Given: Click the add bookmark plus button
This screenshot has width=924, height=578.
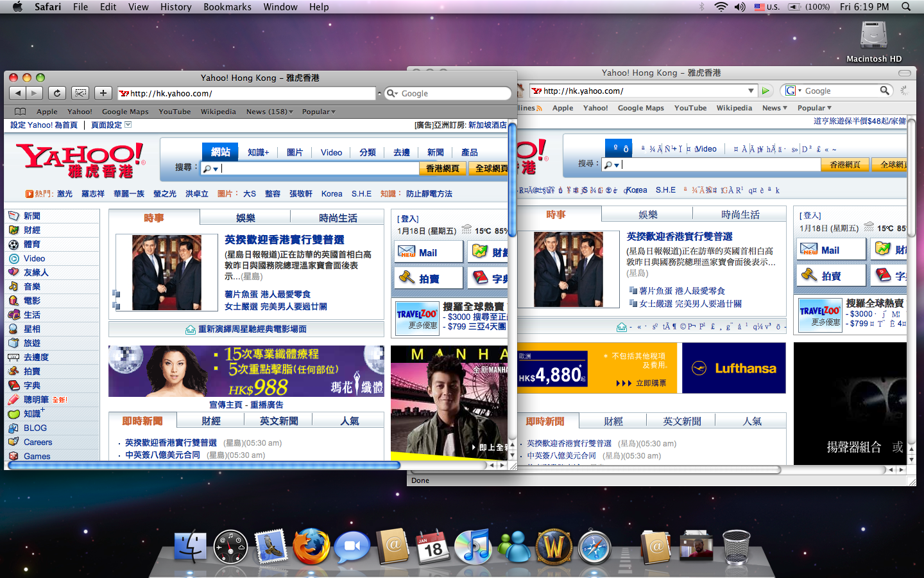Looking at the screenshot, I should click(x=103, y=93).
